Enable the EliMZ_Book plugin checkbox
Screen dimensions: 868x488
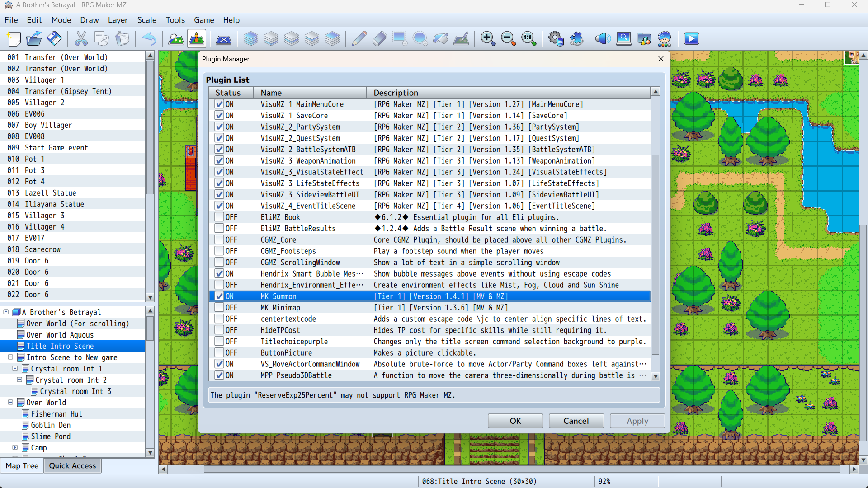[219, 217]
